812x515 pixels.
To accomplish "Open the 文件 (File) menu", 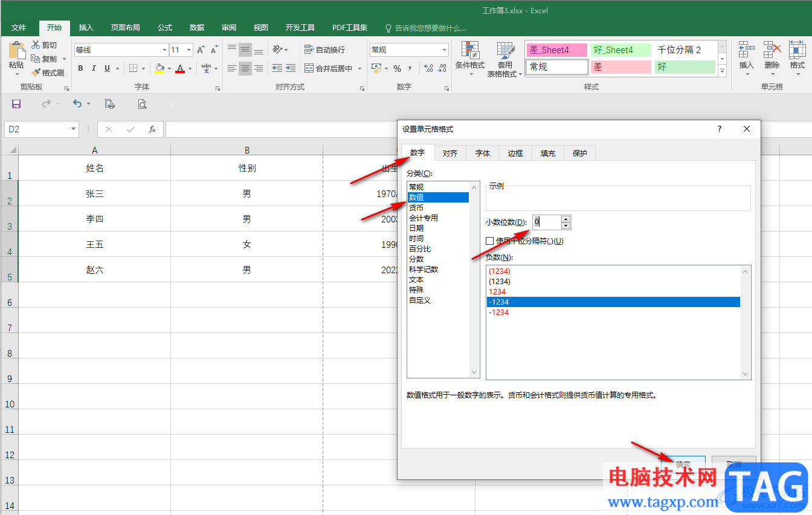I will (19, 28).
